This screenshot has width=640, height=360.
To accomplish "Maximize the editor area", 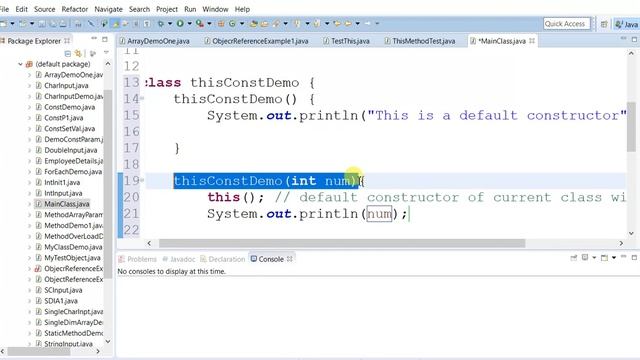I will 634,40.
